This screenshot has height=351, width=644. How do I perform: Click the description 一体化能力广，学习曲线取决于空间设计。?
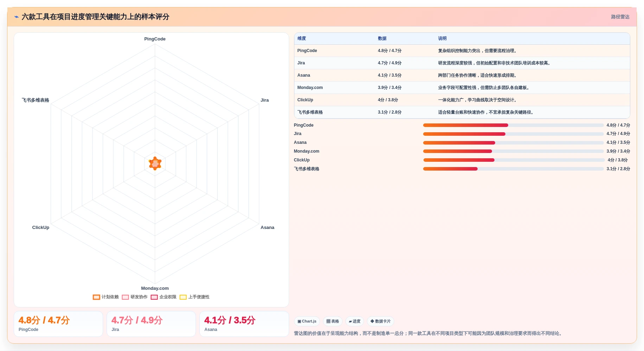click(x=478, y=100)
